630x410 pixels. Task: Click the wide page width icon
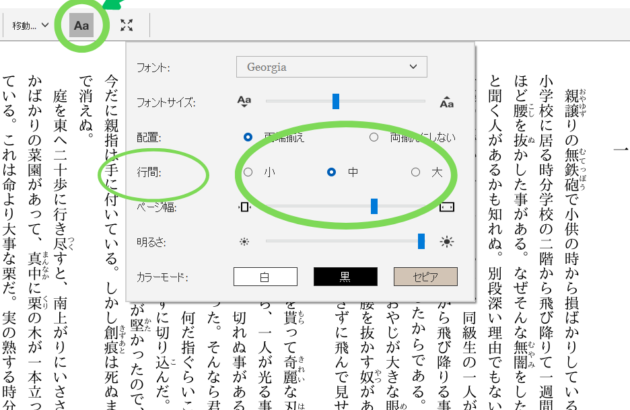[447, 207]
